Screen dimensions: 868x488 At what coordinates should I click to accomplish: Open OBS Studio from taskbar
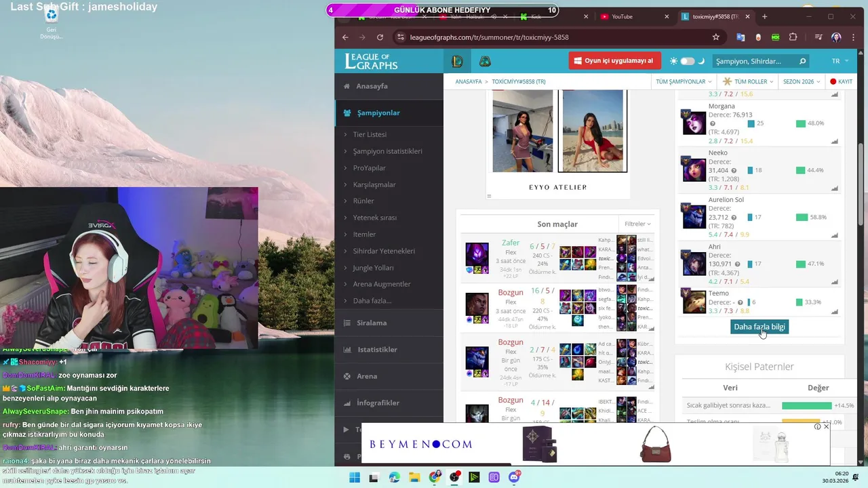pyautogui.click(x=454, y=477)
